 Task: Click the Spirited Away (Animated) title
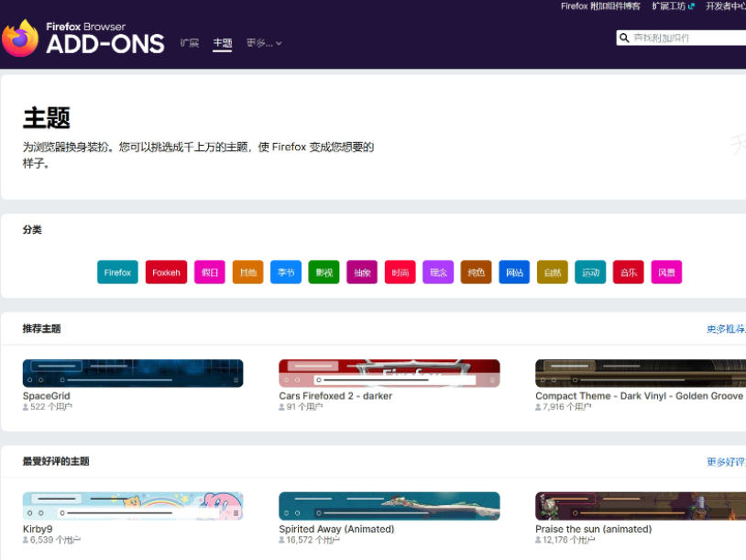tap(336, 529)
